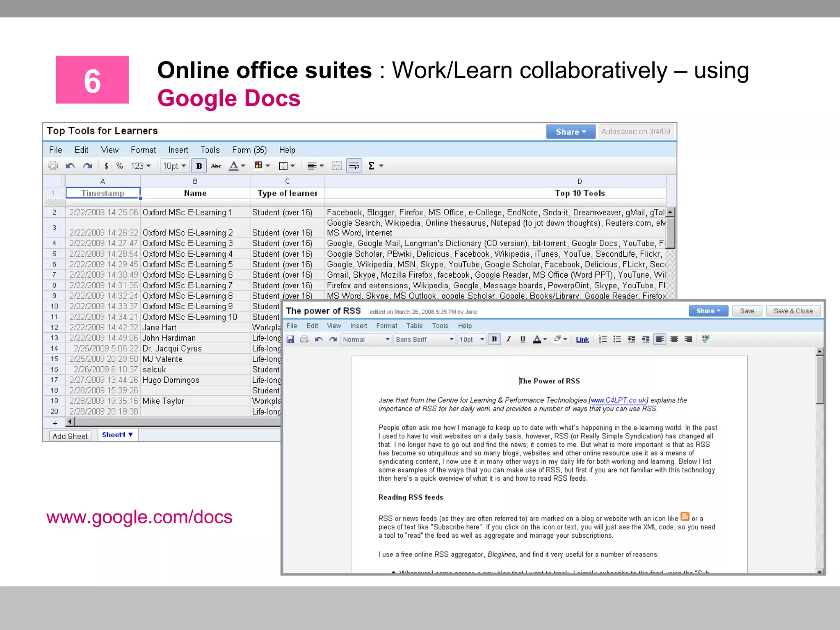Toggle wrap text in the spreadsheet toolbar

[354, 166]
